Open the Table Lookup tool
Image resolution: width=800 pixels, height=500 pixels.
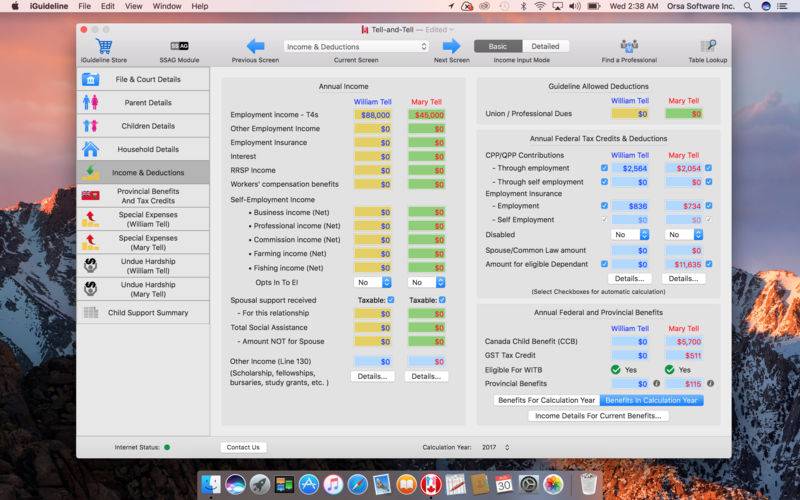point(708,46)
